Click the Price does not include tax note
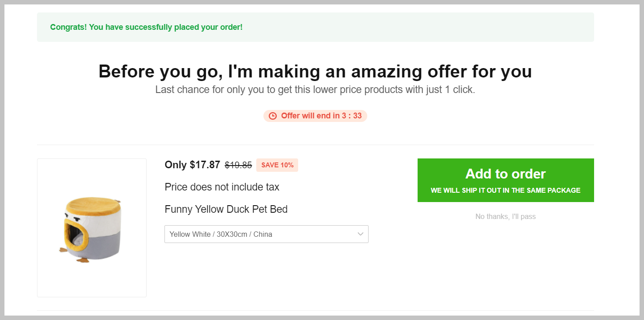Screen dimensions: 644x320 point(222,187)
